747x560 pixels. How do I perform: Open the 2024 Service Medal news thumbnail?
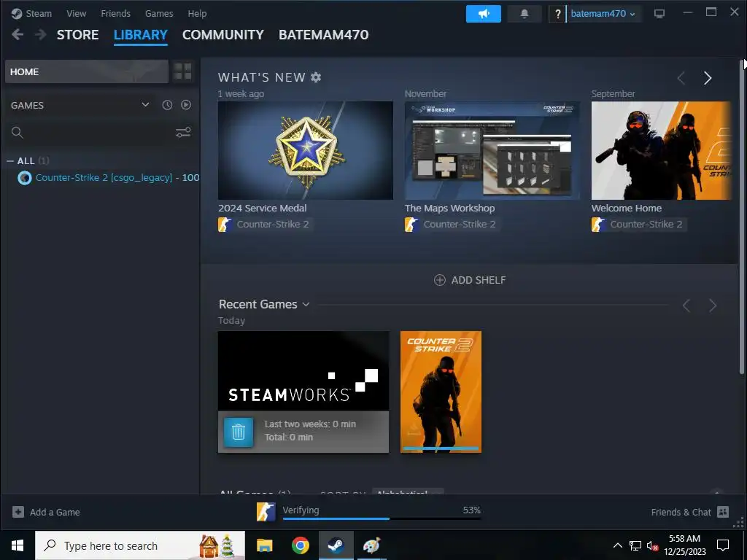pyautogui.click(x=306, y=150)
